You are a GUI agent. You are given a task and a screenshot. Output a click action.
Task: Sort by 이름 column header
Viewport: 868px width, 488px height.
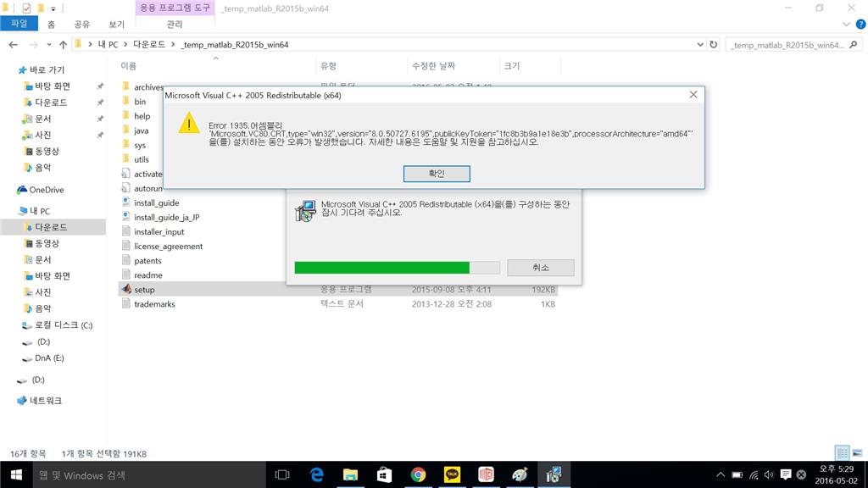[129, 66]
